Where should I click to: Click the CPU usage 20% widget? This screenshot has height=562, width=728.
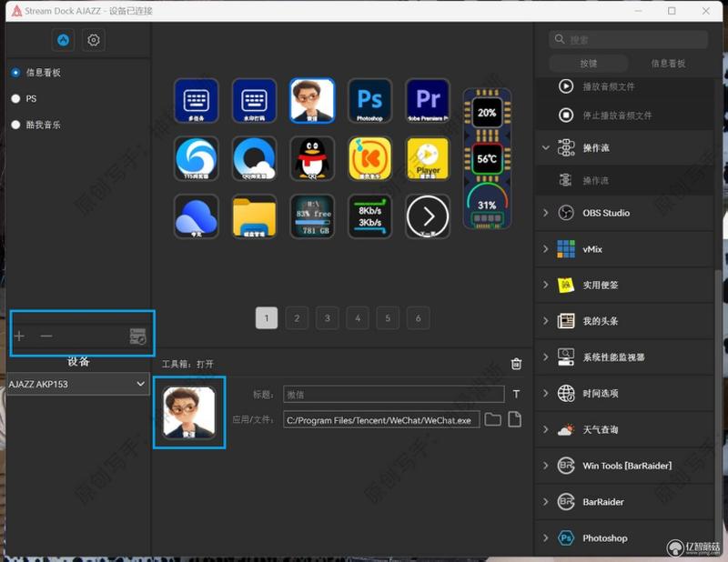[x=487, y=112]
